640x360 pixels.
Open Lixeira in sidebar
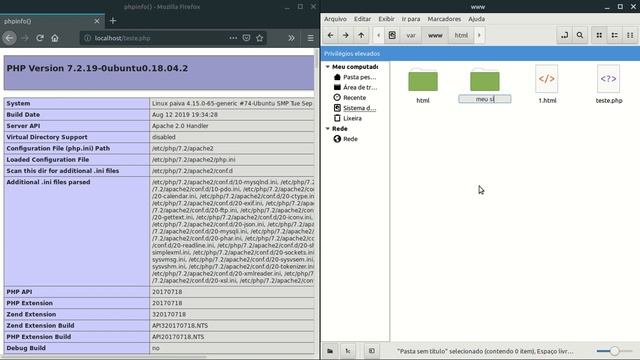tap(348, 118)
